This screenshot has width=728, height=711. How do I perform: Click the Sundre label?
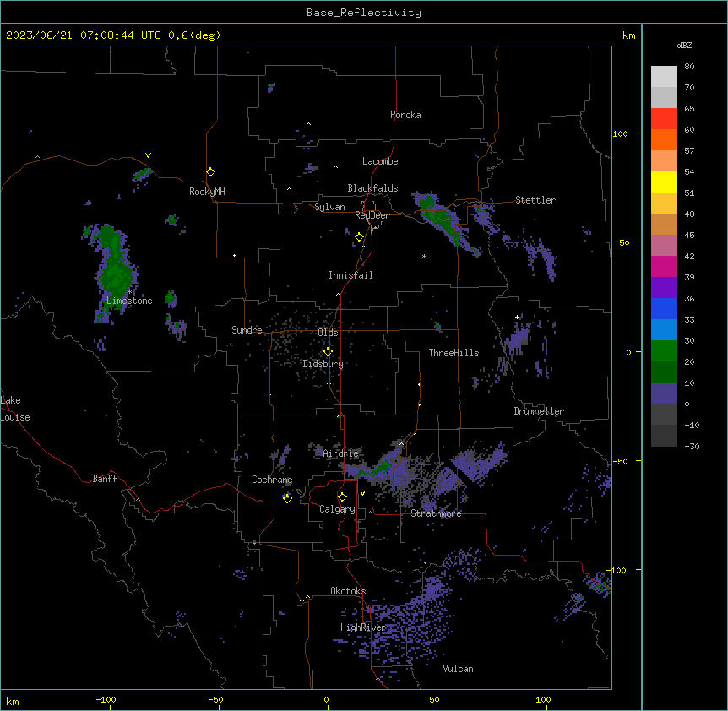click(247, 330)
